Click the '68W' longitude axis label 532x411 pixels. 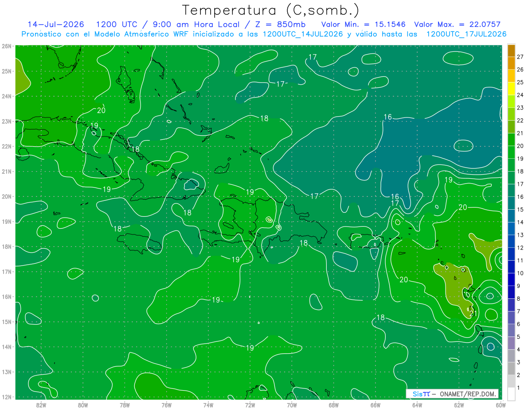pos(334,405)
